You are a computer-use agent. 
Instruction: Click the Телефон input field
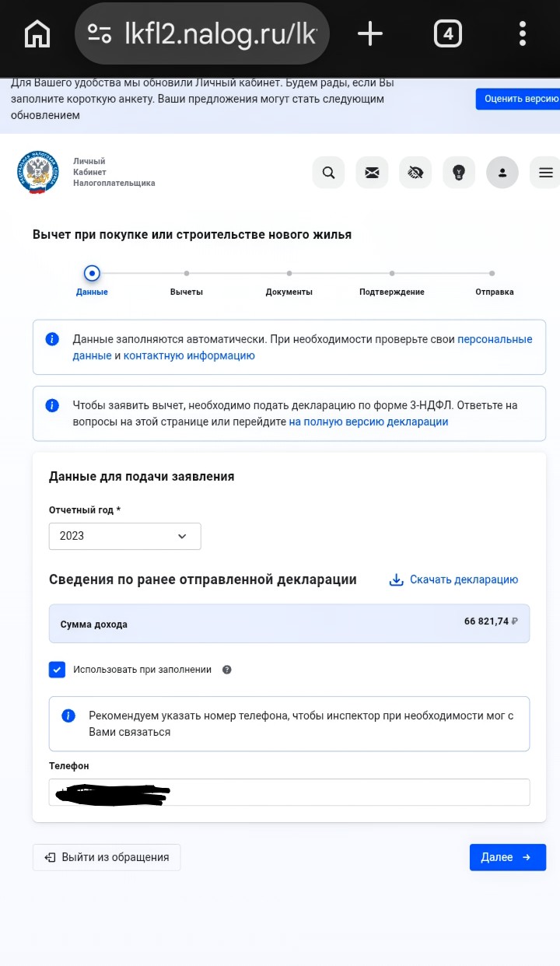(x=289, y=793)
